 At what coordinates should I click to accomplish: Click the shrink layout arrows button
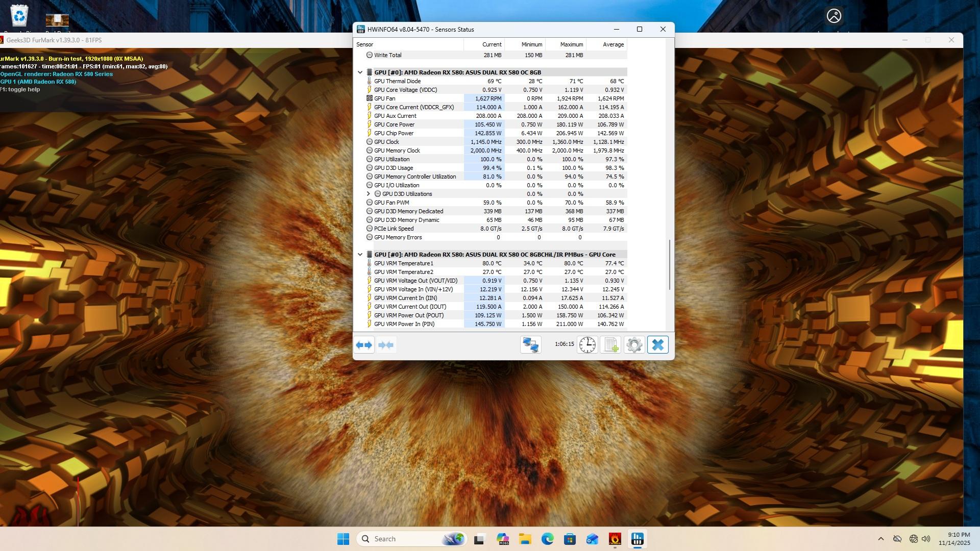click(x=386, y=345)
